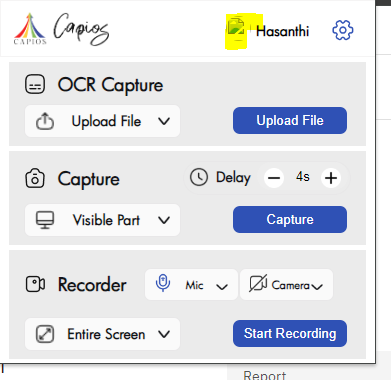Screen dimensions: 391x380
Task: Click the Recorder video camera icon
Action: [35, 284]
